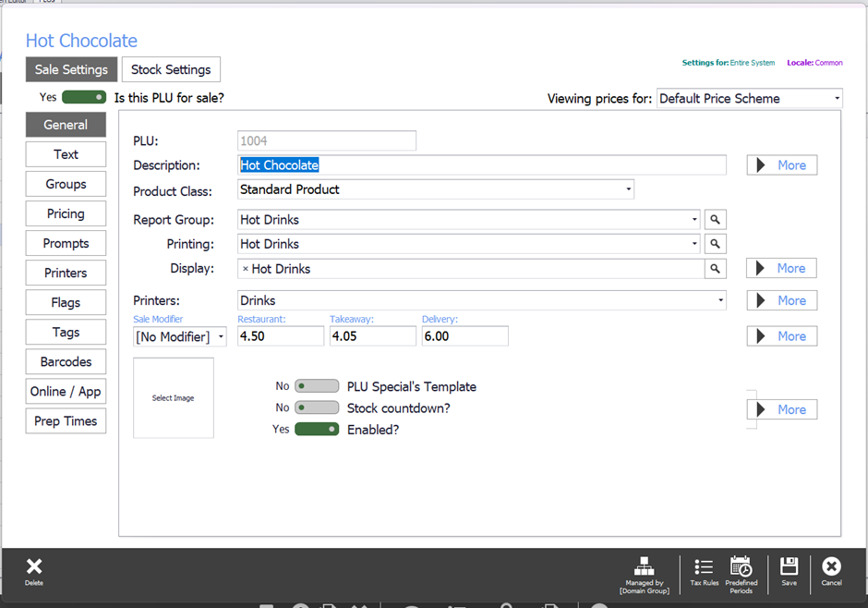The height and width of the screenshot is (608, 868).
Task: Select the Prompts side tab
Action: coord(66,243)
